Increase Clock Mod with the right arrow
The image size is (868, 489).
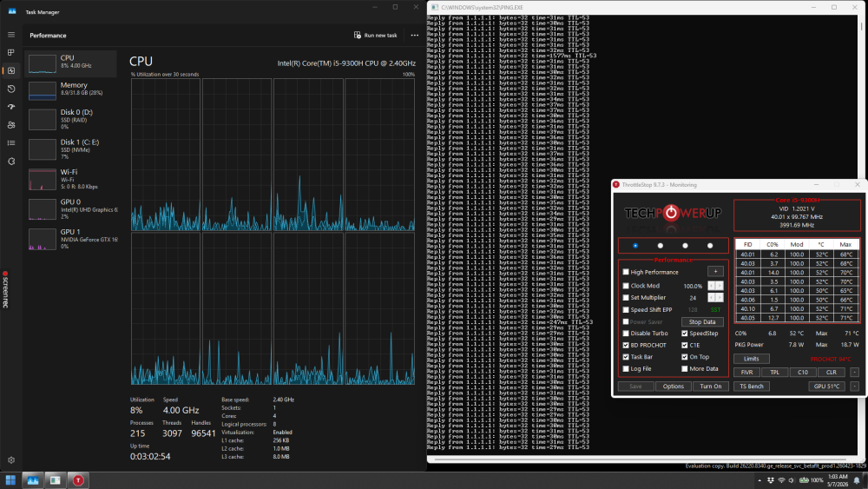click(720, 286)
